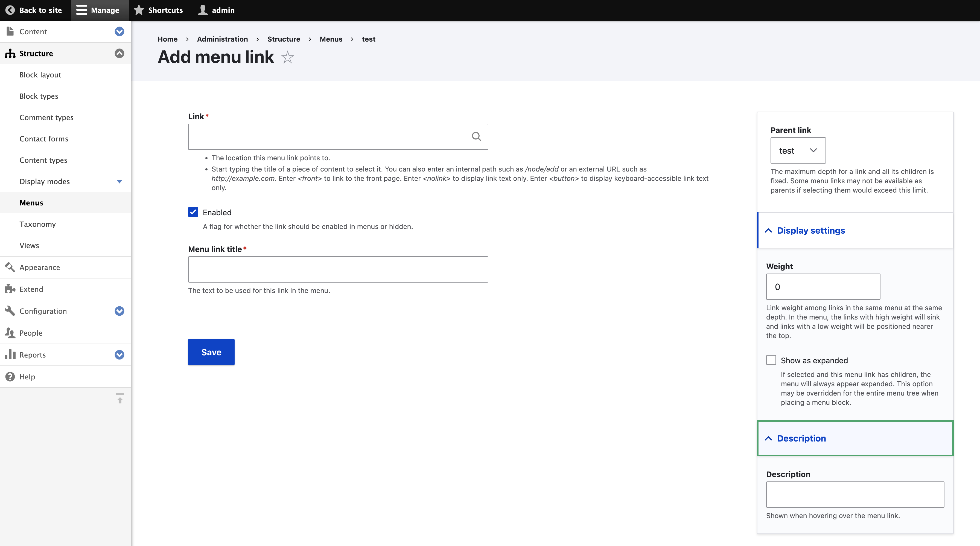Open Taxonomy from the sidebar
The width and height of the screenshot is (980, 546).
[x=37, y=224]
